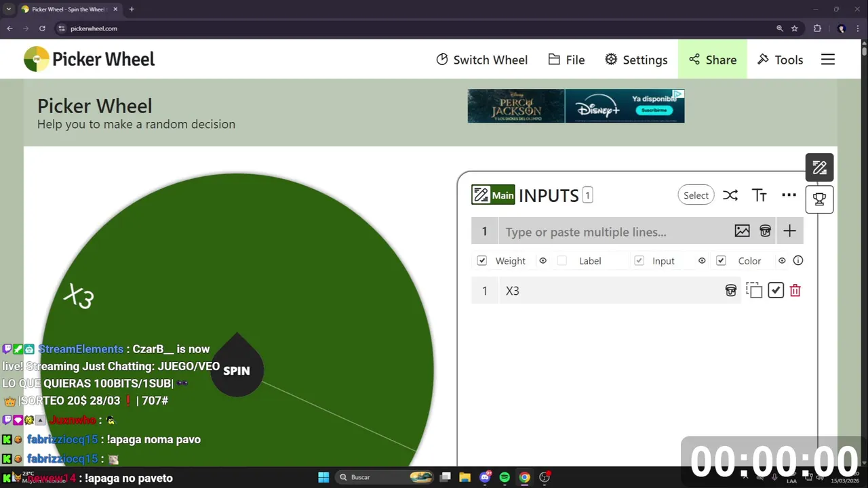Image resolution: width=868 pixels, height=488 pixels.
Task: Toggle Weight visibility eye icon
Action: click(x=542, y=260)
